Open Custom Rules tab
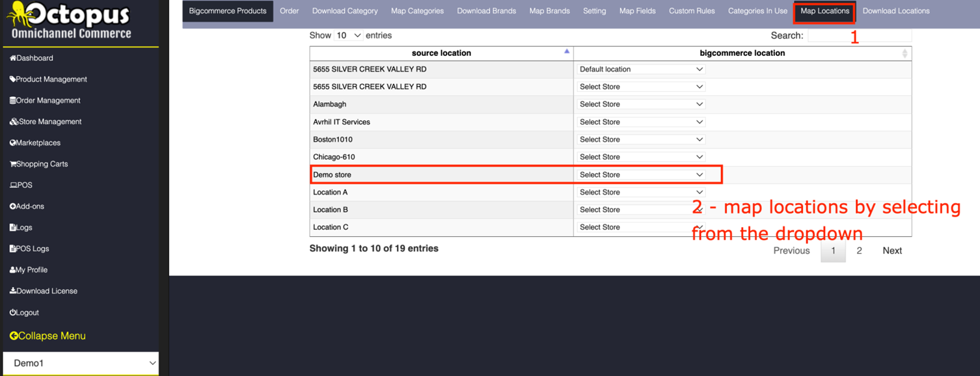Viewport: 980px width, 376px height. coord(692,11)
